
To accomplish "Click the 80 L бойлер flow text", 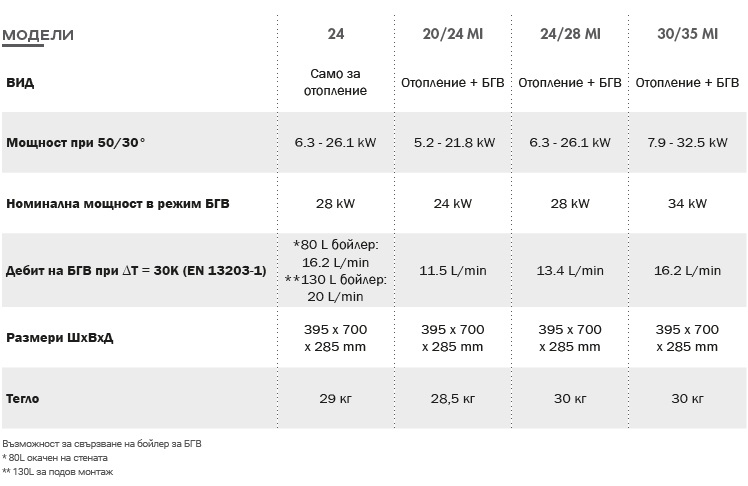I will 335,253.
